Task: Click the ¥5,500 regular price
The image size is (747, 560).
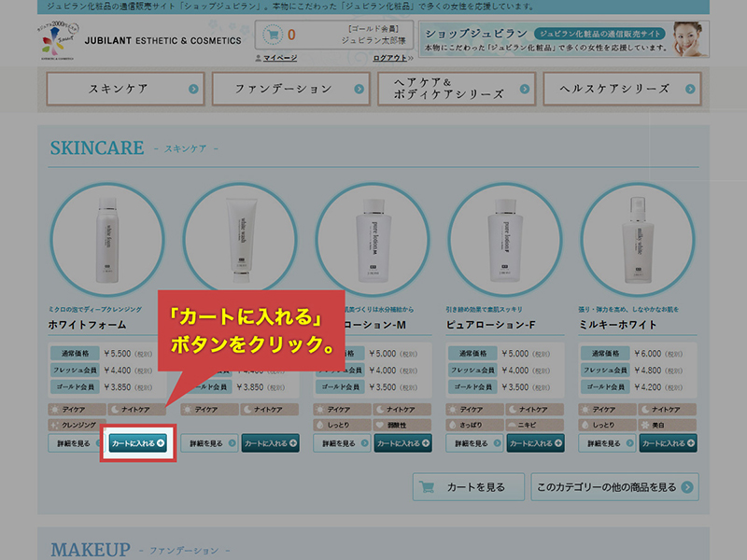Action: coord(118,354)
